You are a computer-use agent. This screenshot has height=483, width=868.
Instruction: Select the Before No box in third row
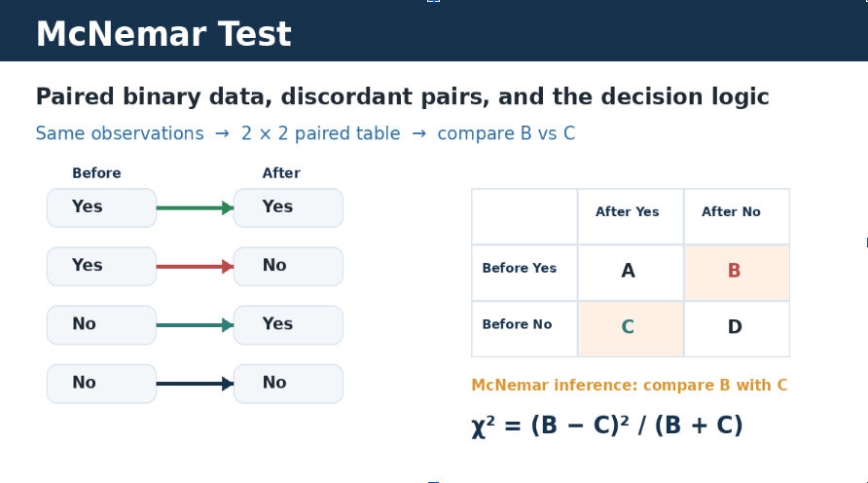pyautogui.click(x=102, y=325)
